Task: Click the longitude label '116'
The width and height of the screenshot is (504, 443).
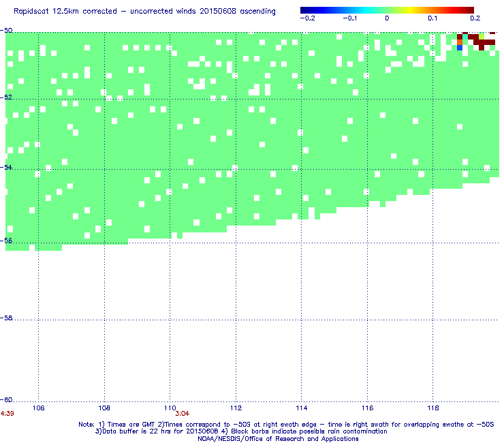Action: click(x=367, y=408)
